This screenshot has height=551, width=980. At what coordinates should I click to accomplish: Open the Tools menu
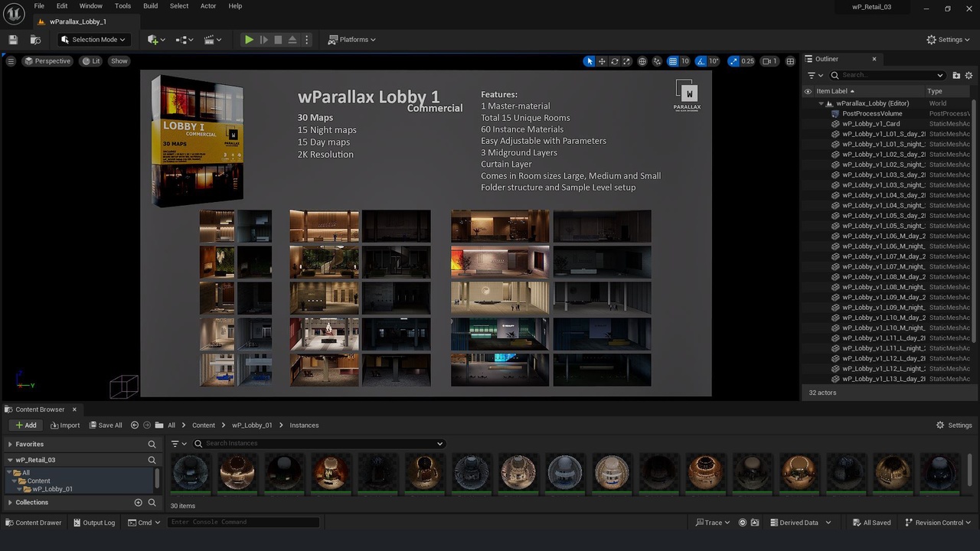pos(122,6)
